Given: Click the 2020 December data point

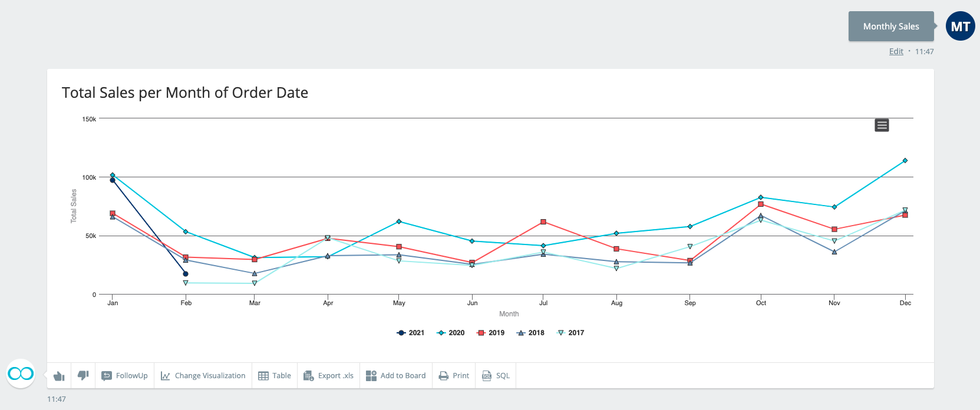Looking at the screenshot, I should point(905,161).
